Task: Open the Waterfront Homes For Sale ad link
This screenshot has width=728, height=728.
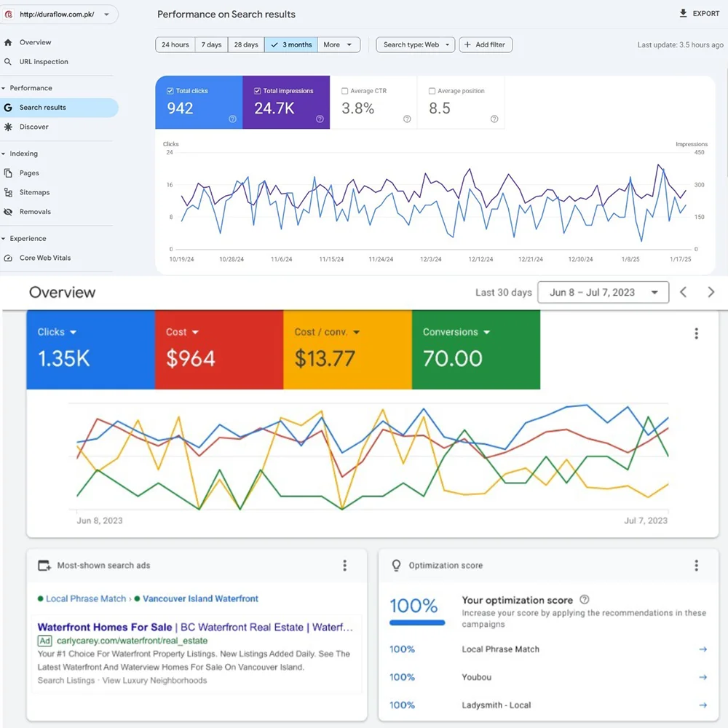Action: (x=105, y=627)
